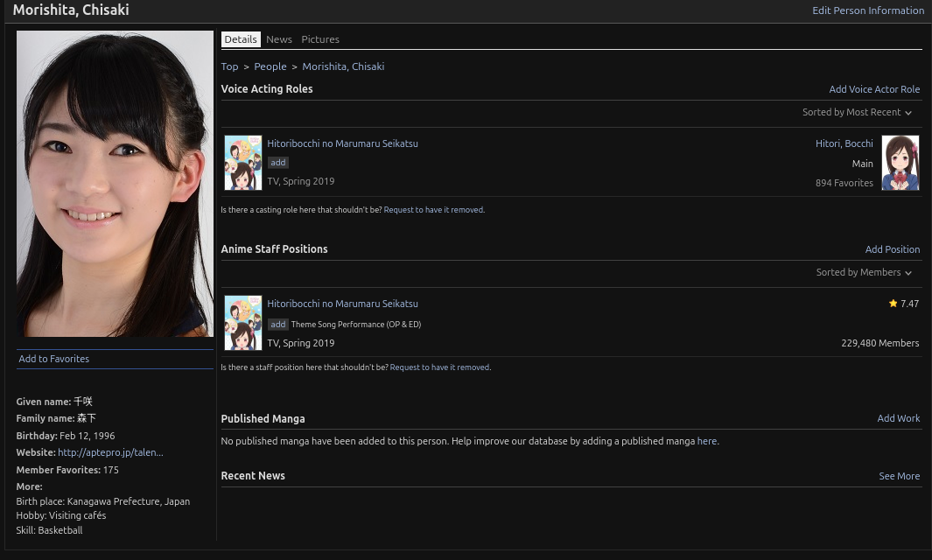Image resolution: width=932 pixels, height=560 pixels.
Task: Open Hitoribocchi no Marumaru Seikatsu voice role title
Action: 342,143
